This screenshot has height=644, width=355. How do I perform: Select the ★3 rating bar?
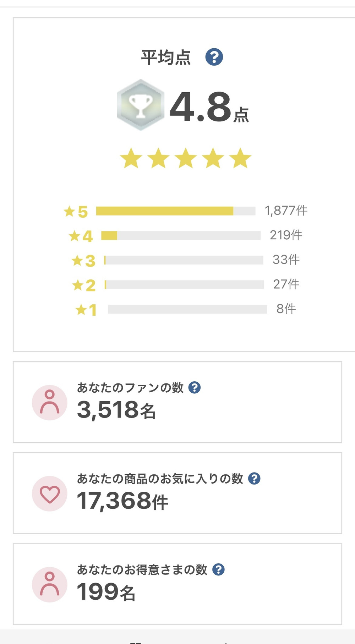click(x=184, y=260)
